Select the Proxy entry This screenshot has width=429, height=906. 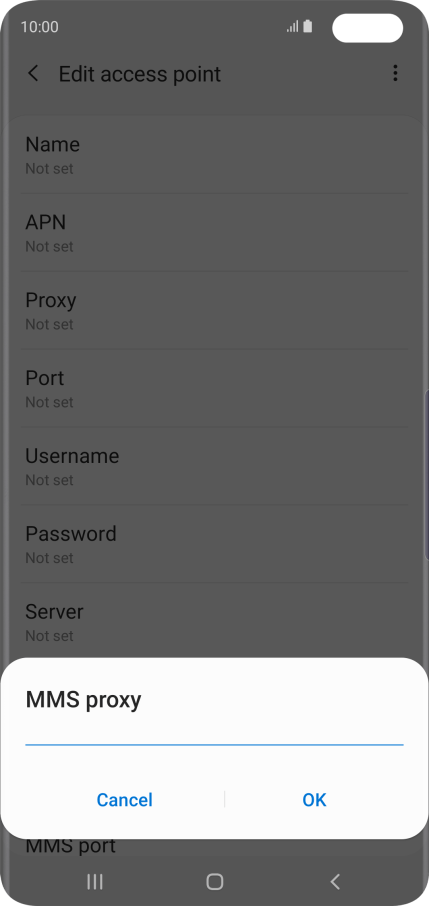pos(214,311)
